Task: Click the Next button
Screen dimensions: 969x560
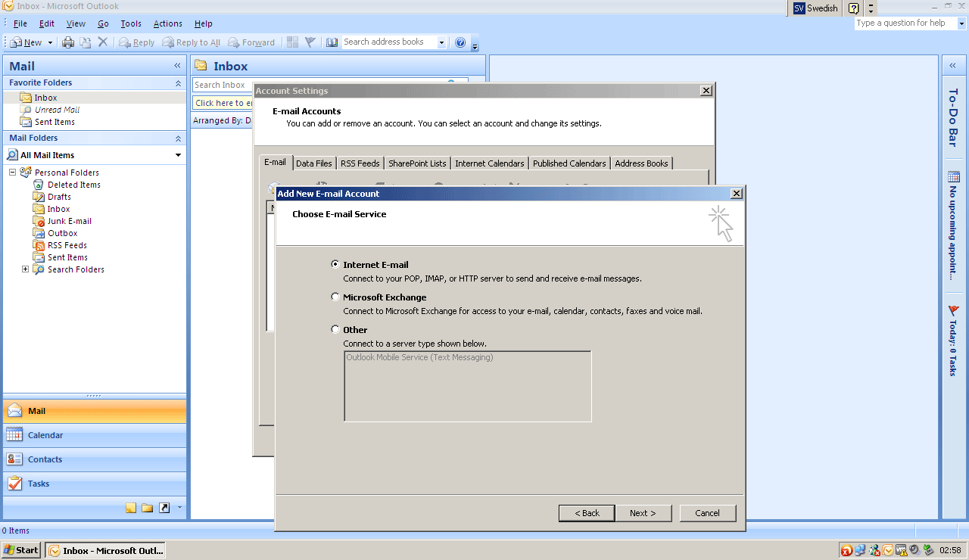Action: [642, 513]
